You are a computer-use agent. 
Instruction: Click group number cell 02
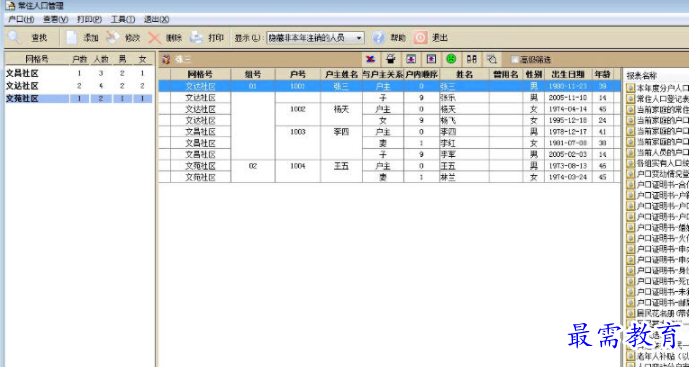pos(253,166)
